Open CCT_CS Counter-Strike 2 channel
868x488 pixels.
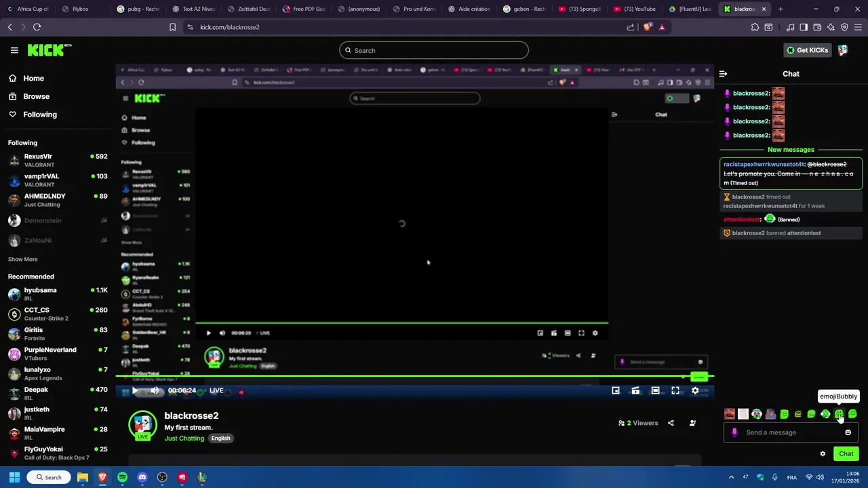[58, 314]
